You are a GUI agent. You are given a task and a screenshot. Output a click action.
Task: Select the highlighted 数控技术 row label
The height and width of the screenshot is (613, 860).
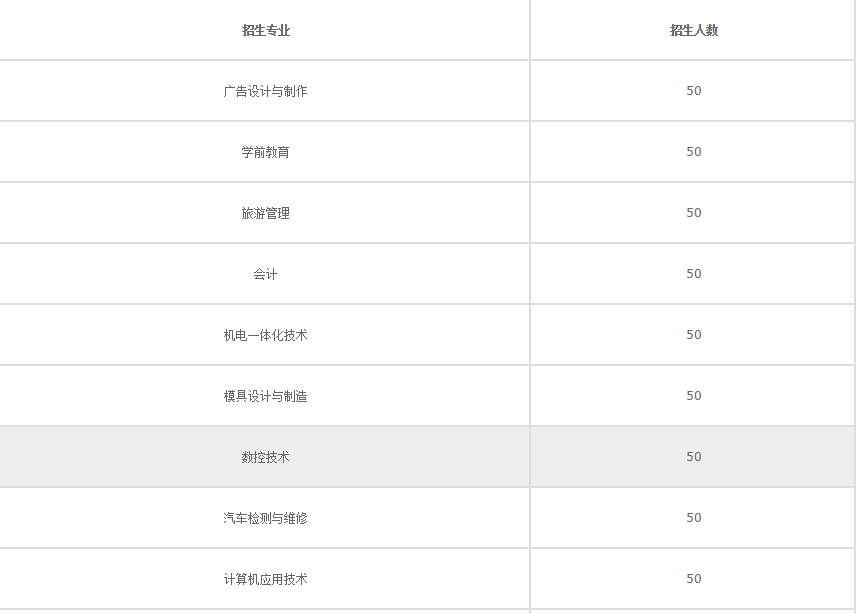(x=265, y=457)
